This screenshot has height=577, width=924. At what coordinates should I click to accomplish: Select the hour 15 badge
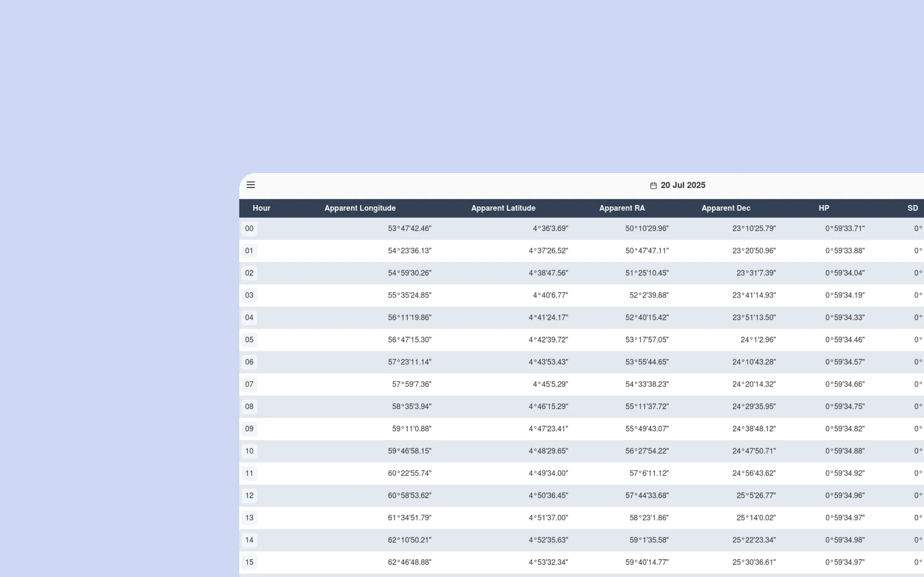[x=249, y=562]
